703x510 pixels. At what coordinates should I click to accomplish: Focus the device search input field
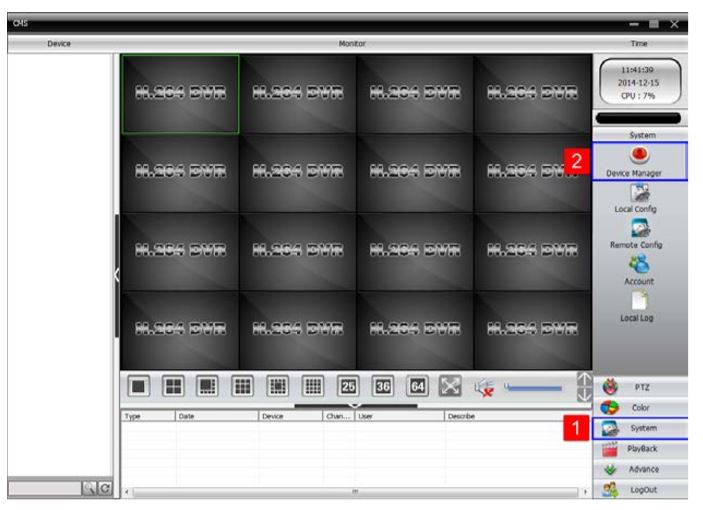point(45,488)
